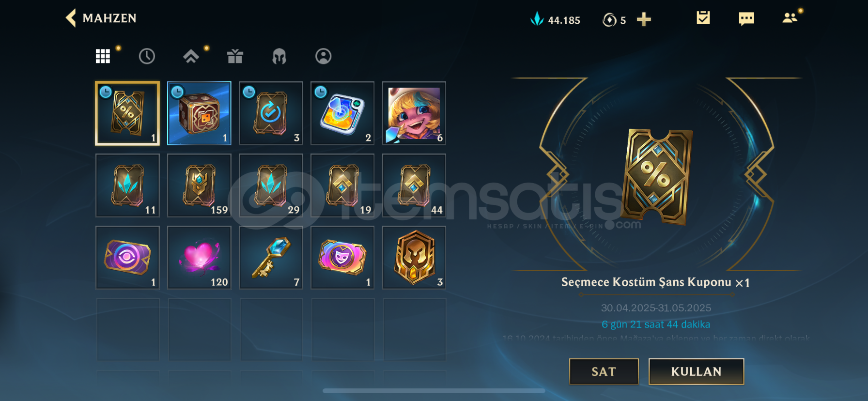
Task: Select the Poppy champion portrait item
Action: point(414,113)
